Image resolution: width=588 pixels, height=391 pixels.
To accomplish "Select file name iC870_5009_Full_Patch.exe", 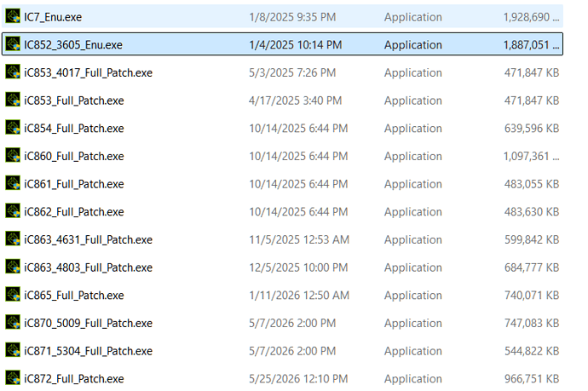I will [x=88, y=323].
